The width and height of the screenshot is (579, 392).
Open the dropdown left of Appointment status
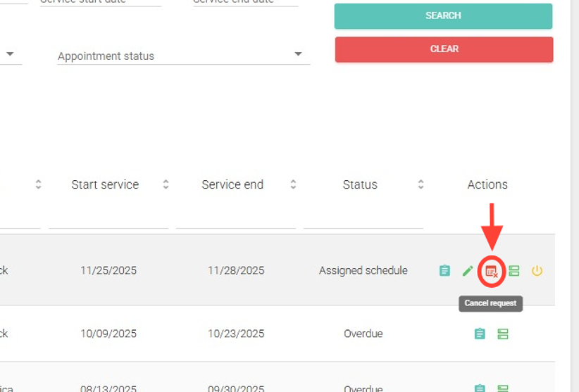point(11,54)
